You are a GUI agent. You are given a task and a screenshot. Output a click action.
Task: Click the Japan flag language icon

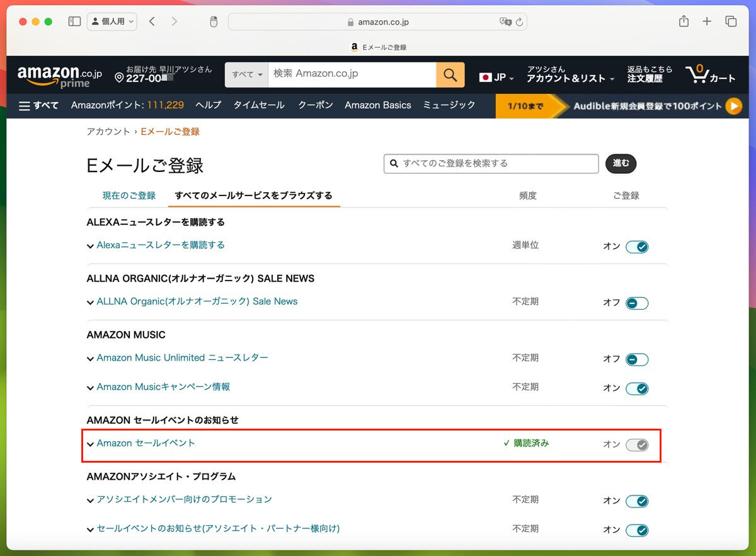[485, 78]
